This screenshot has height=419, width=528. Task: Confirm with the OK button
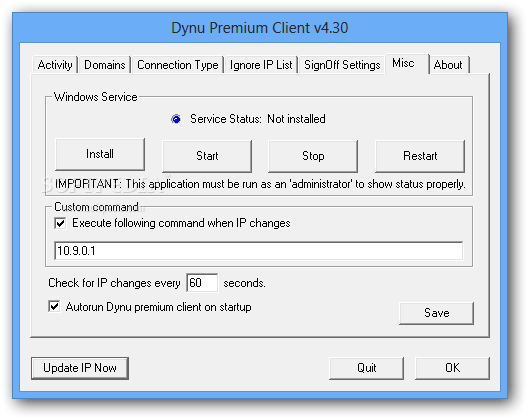[x=452, y=368]
